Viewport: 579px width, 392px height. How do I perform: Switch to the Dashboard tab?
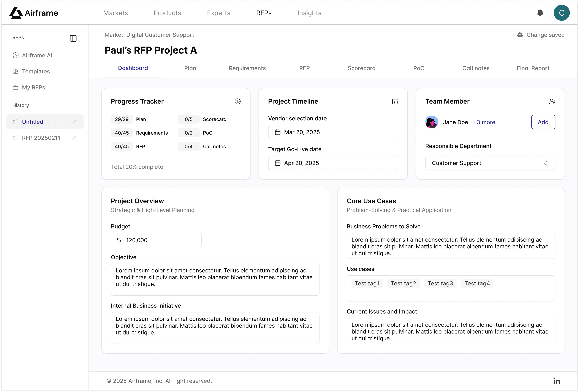coord(133,68)
